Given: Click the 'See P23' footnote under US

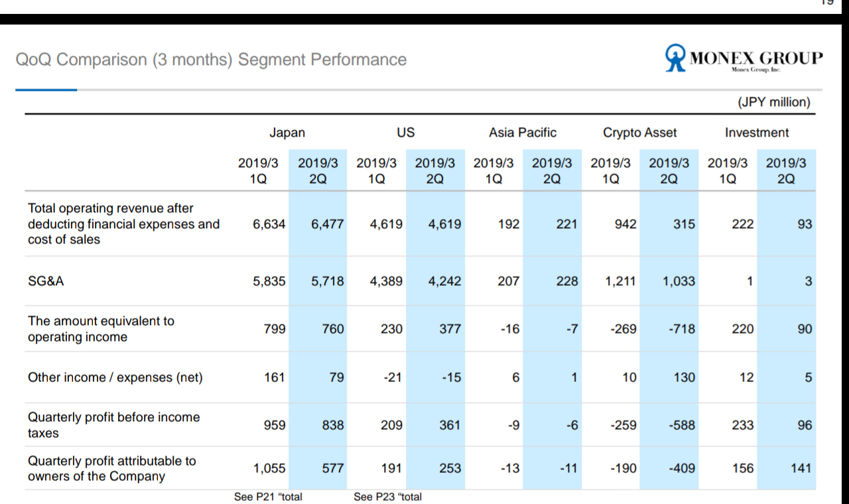Looking at the screenshot, I should 387,497.
